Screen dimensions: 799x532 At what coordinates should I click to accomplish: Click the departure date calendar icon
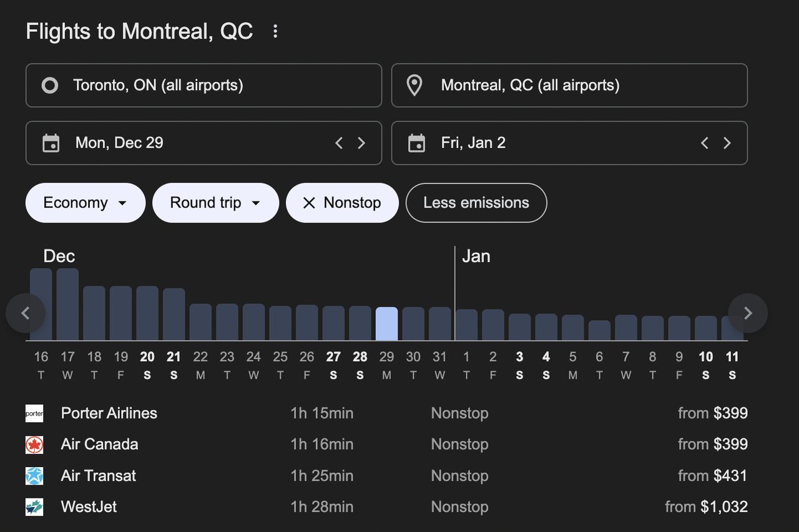point(51,143)
